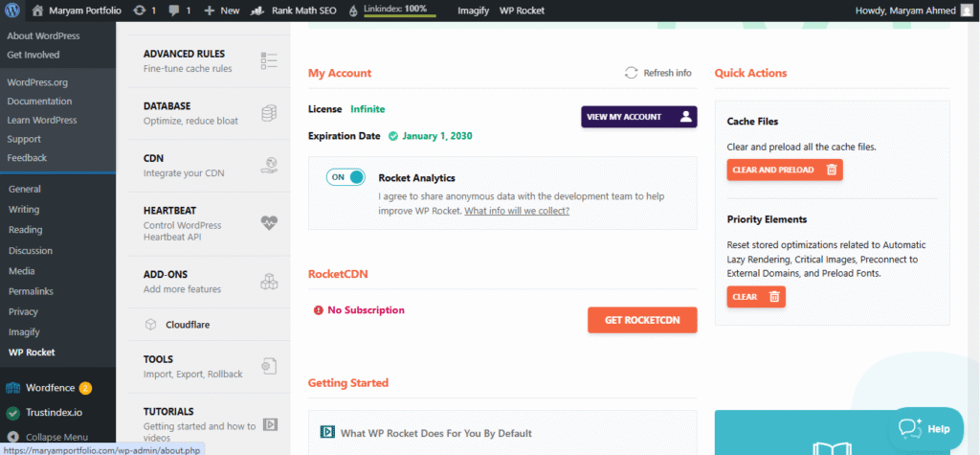980x455 pixels.
Task: Open the WordPress logo menu
Action: [13, 11]
